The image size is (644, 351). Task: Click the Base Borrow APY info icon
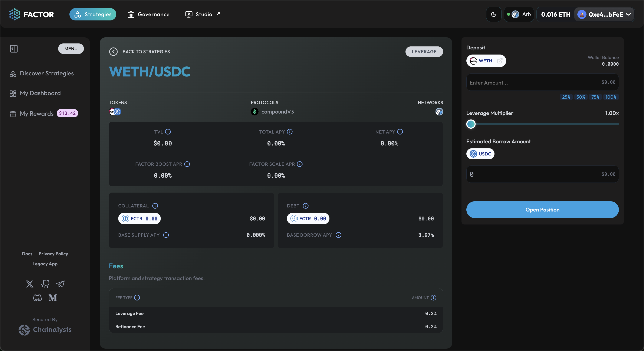[338, 235]
